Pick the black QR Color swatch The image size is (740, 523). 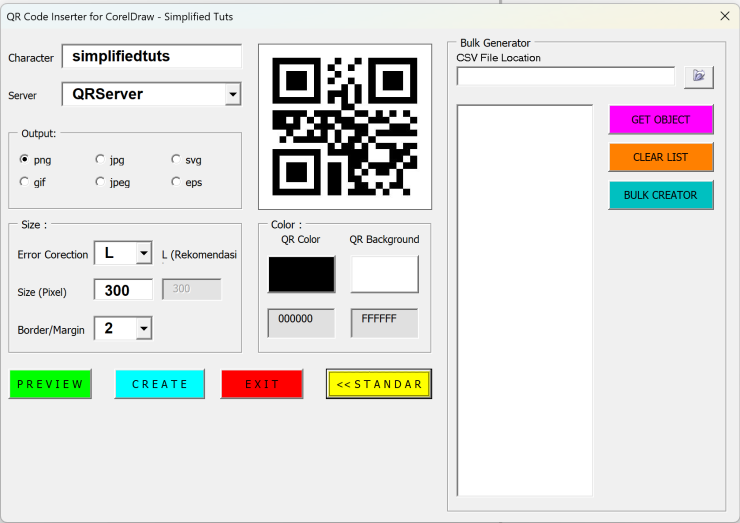click(x=302, y=274)
